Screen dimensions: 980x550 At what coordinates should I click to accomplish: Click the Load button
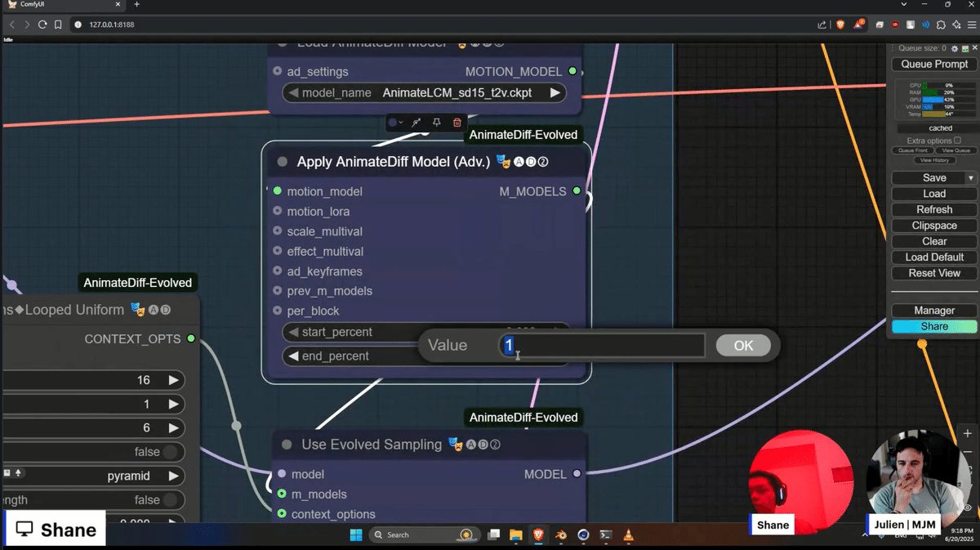click(934, 194)
